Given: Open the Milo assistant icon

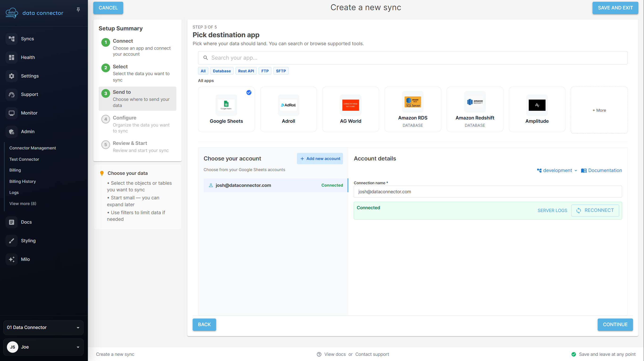Looking at the screenshot, I should point(12,259).
